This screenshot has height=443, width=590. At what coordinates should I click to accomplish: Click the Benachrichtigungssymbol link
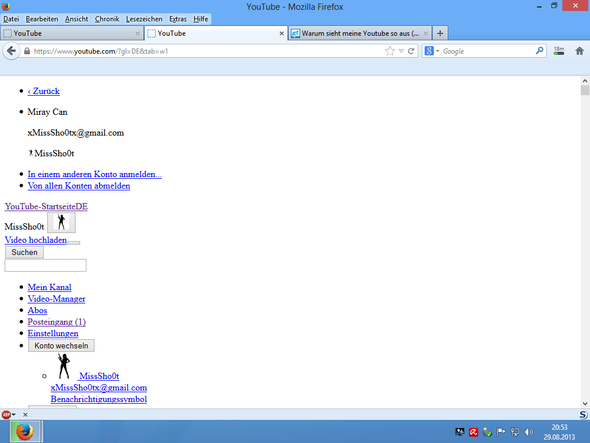(99, 399)
